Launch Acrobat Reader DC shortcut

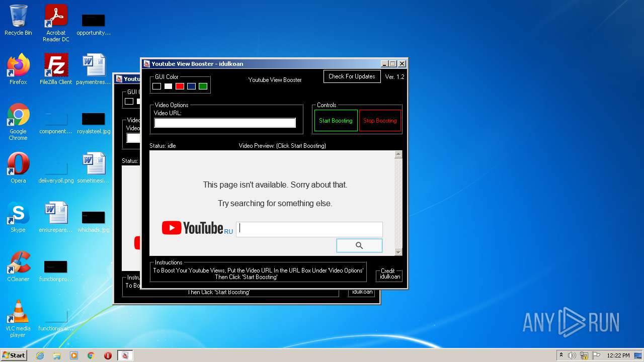click(56, 23)
